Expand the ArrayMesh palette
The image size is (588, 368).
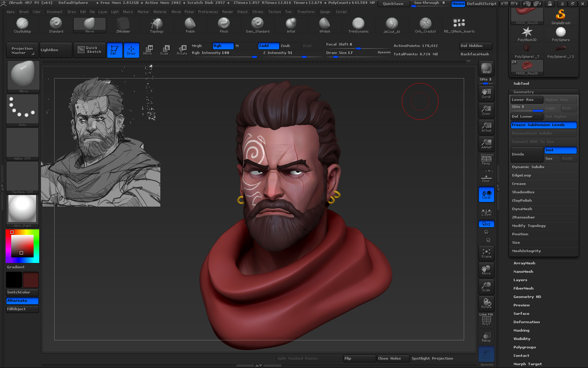(x=524, y=263)
